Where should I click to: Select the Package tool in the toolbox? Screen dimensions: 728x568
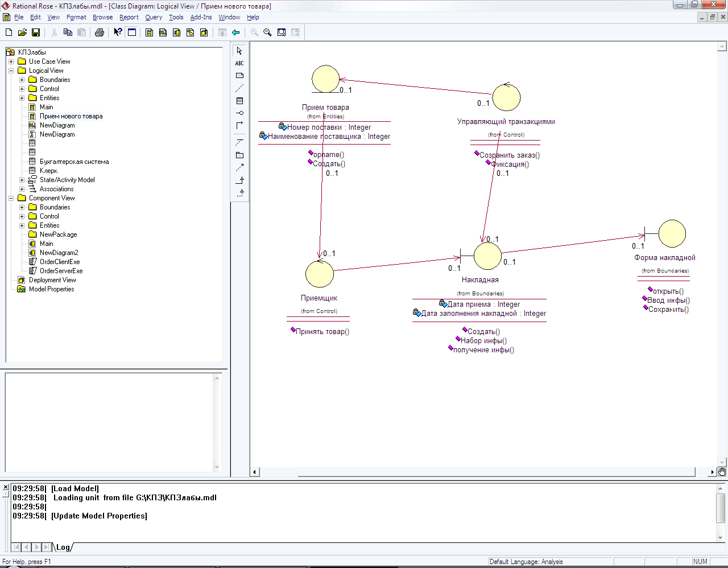click(x=239, y=155)
